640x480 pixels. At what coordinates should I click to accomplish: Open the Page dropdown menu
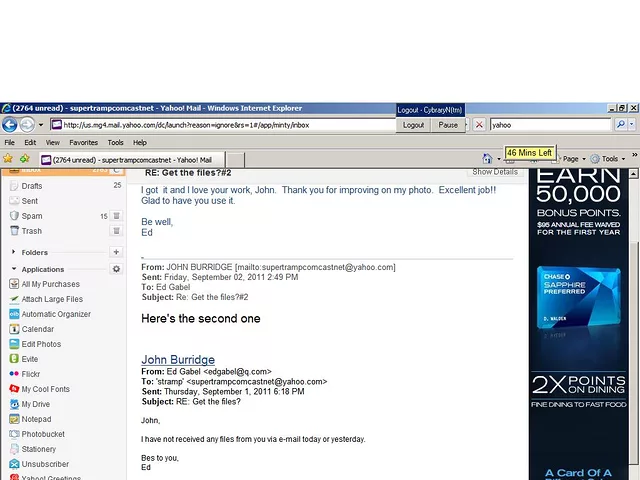tap(573, 159)
